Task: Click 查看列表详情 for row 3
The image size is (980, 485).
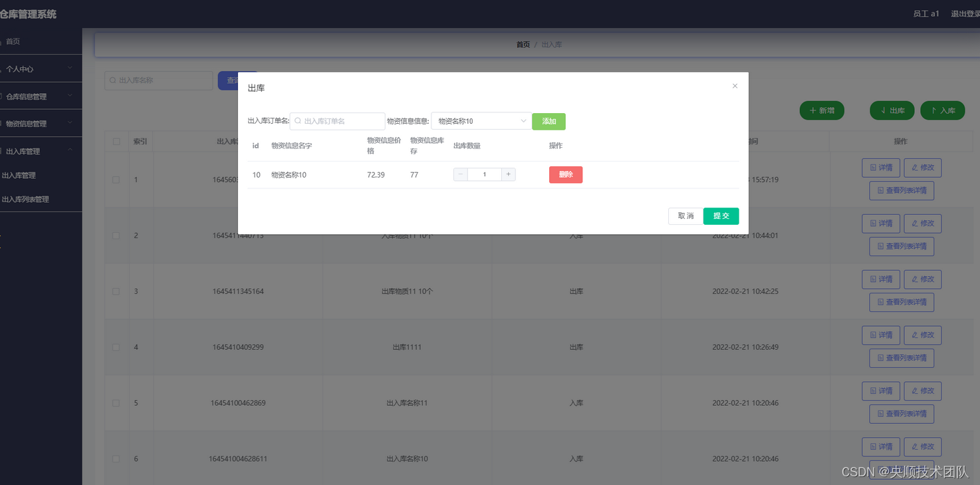Action: point(902,303)
